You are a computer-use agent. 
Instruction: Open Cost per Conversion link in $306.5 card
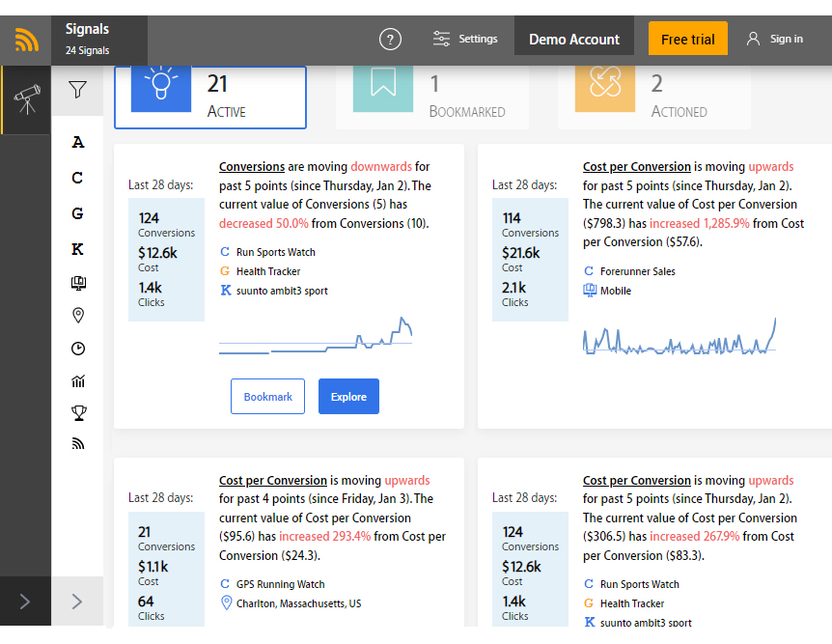click(637, 481)
